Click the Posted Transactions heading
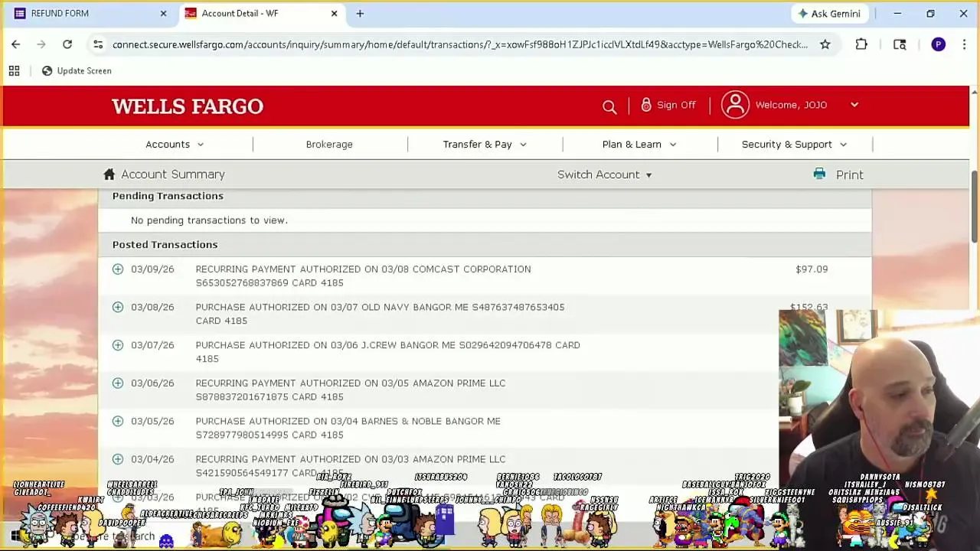The height and width of the screenshot is (551, 980). pos(165,244)
